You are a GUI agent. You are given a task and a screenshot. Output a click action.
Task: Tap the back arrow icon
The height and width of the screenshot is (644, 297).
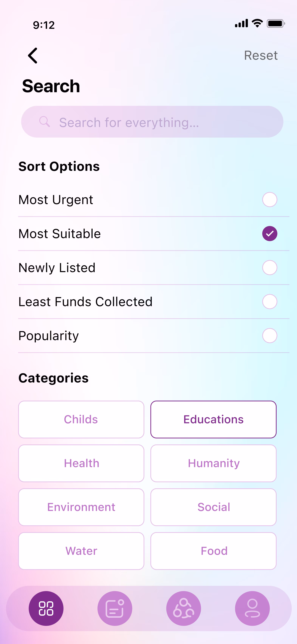point(33,56)
